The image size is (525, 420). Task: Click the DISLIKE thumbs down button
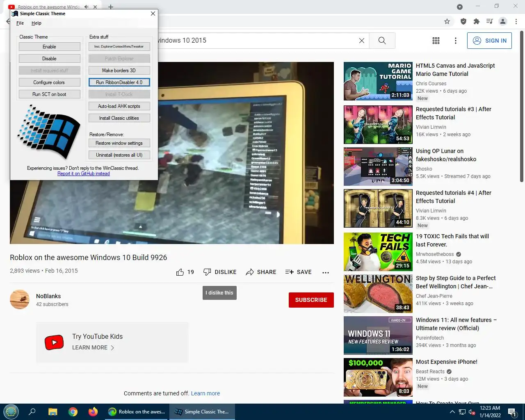(x=220, y=272)
